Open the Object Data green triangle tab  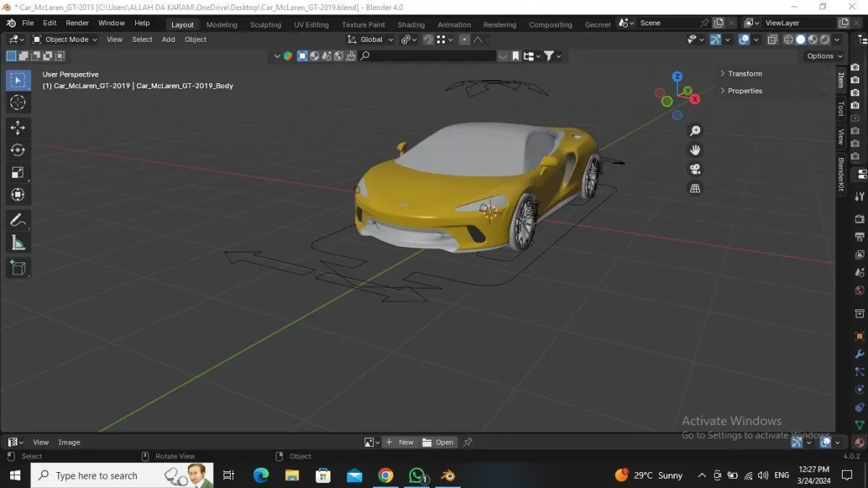[x=860, y=425]
